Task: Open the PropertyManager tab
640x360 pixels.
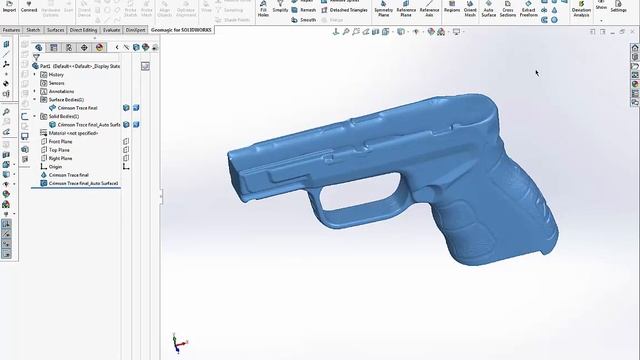Action: 53,47
